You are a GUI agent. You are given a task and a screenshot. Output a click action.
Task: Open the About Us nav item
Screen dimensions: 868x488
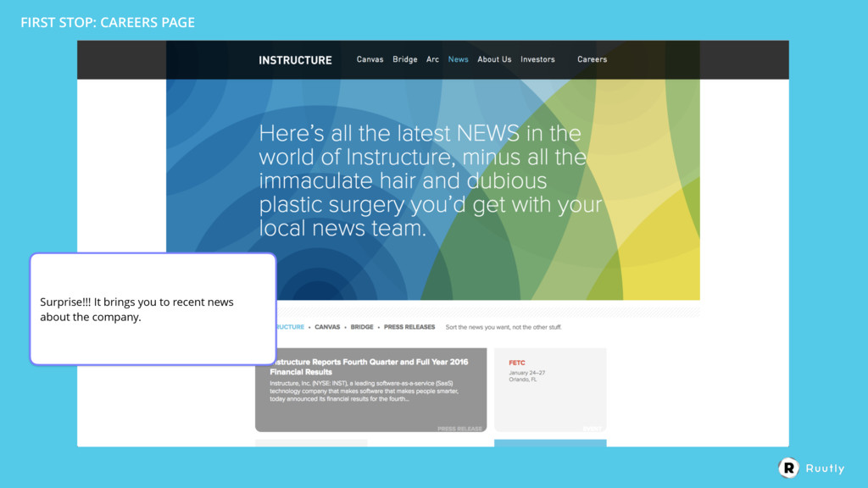(x=494, y=59)
